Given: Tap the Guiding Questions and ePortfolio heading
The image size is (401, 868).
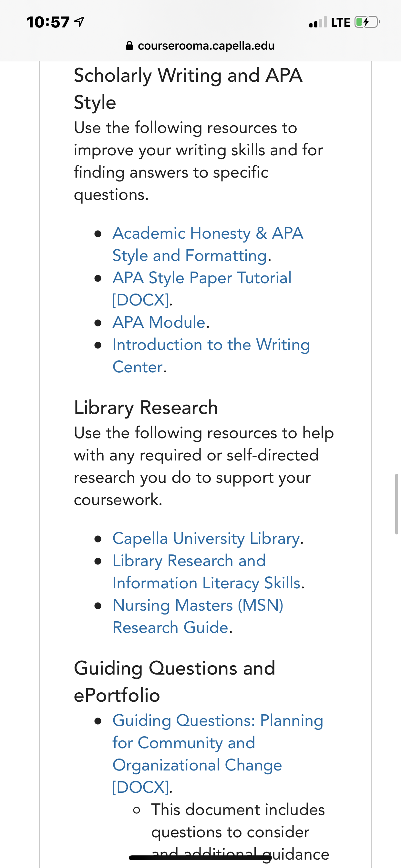Looking at the screenshot, I should (x=175, y=681).
